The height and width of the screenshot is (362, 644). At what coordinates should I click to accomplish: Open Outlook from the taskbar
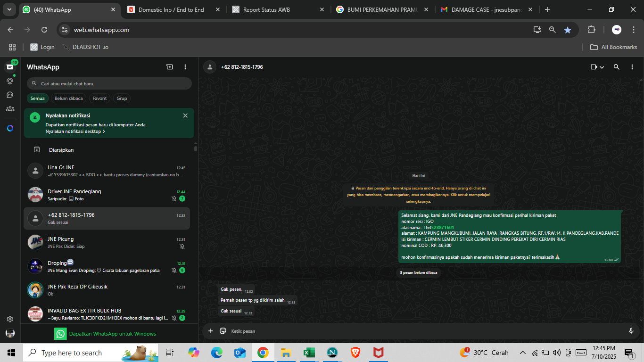point(240,353)
